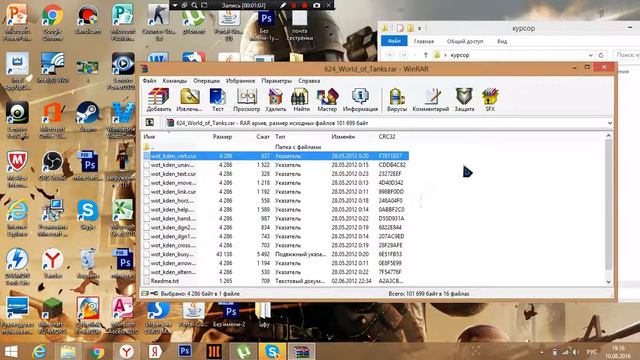Launch the Мастер (Wizard) tool

point(327,100)
